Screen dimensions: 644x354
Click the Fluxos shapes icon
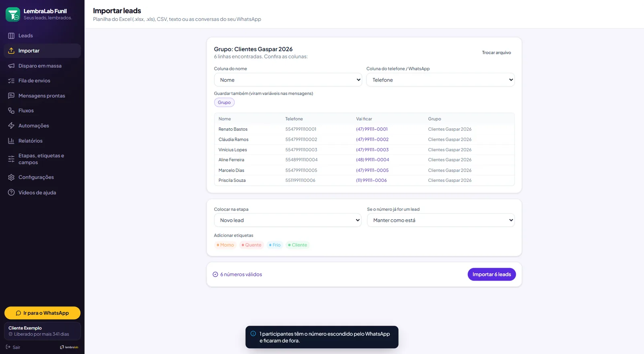11,111
